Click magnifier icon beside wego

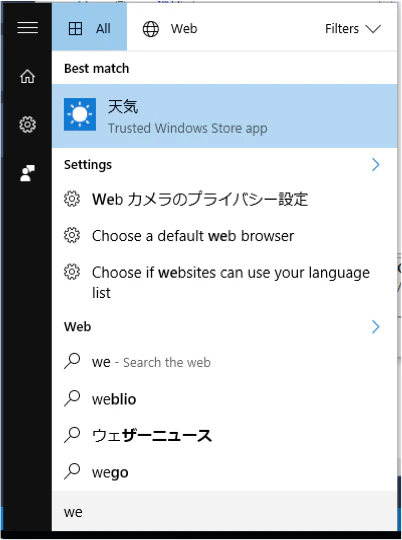(x=72, y=471)
